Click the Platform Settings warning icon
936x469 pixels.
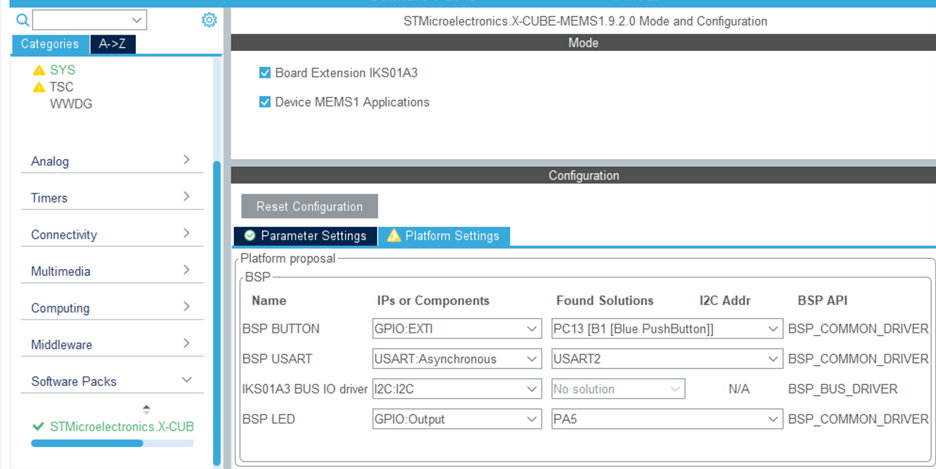tap(393, 236)
